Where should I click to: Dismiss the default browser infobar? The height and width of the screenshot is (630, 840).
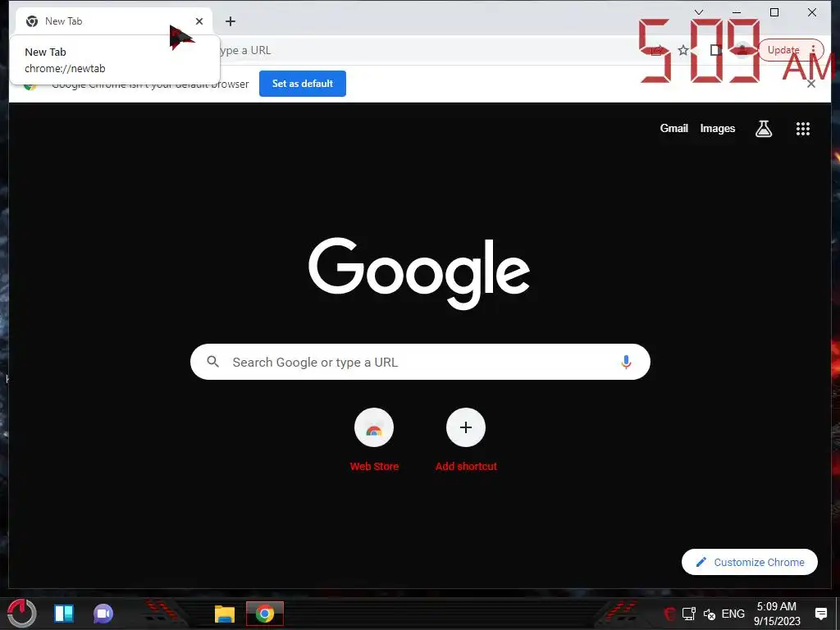click(x=811, y=84)
